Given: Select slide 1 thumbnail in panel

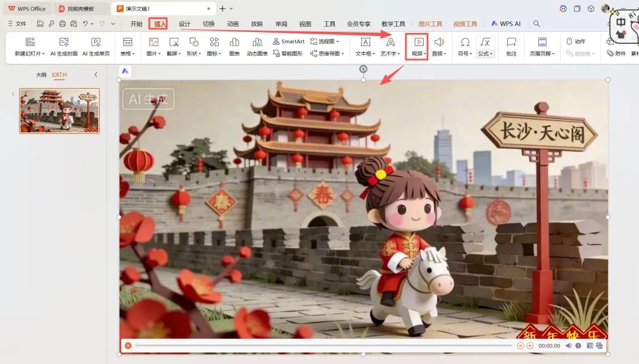Looking at the screenshot, I should click(59, 110).
